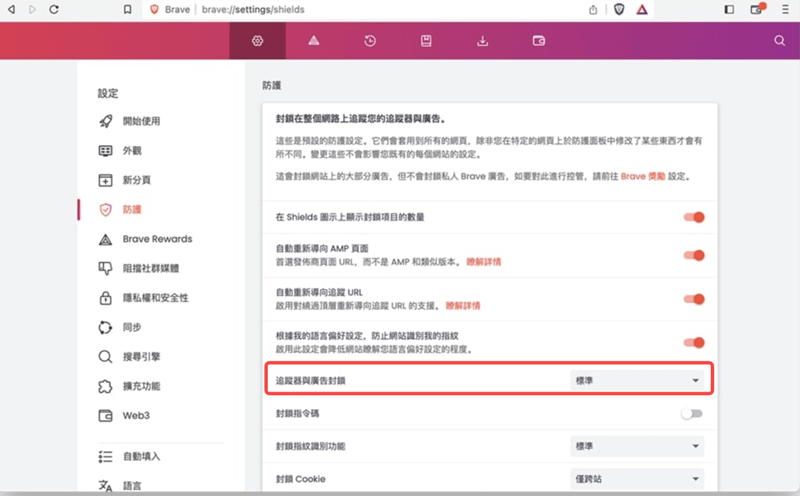Select the Settings gear tab in top bar
The width and height of the screenshot is (800, 496).
coord(258,41)
